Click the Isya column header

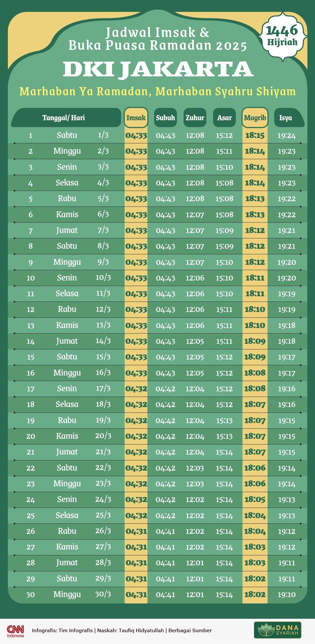point(286,118)
